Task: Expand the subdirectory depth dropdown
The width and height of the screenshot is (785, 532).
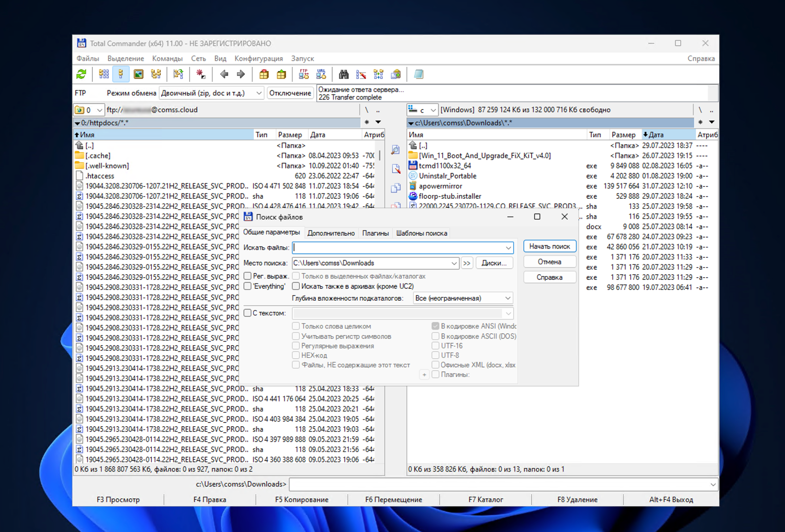Action: (463, 298)
